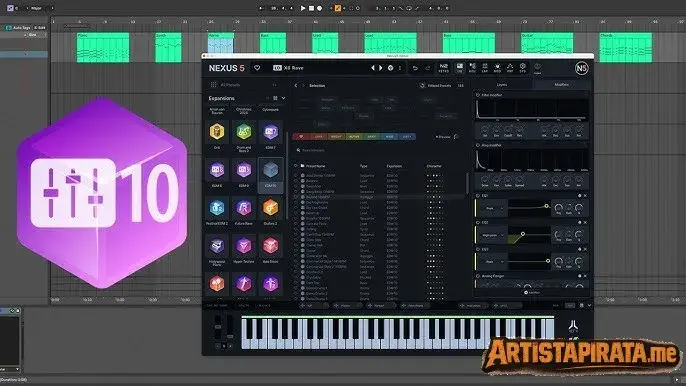Favorite the current preset with heart icon
The height and width of the screenshot is (386, 686).
click(257, 68)
